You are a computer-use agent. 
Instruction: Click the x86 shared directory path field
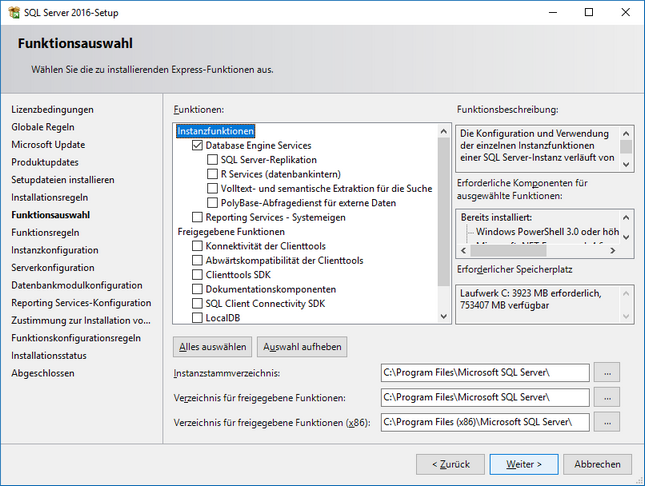click(485, 422)
